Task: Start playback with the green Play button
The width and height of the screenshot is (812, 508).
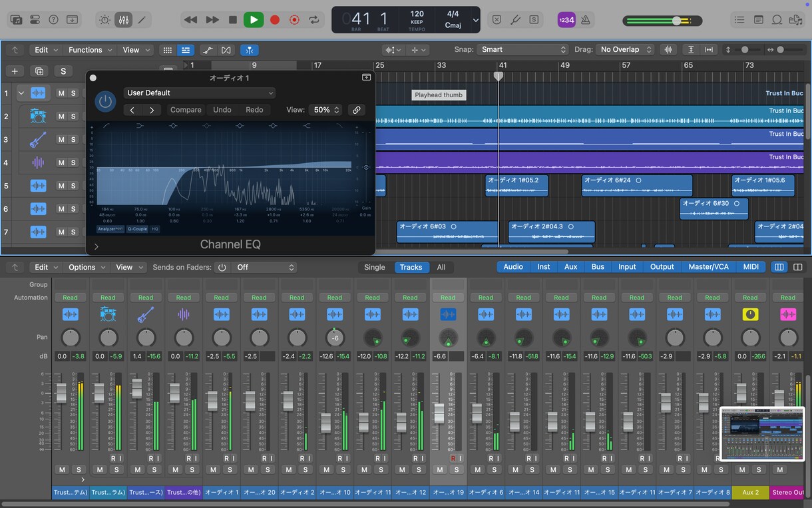Action: point(253,20)
